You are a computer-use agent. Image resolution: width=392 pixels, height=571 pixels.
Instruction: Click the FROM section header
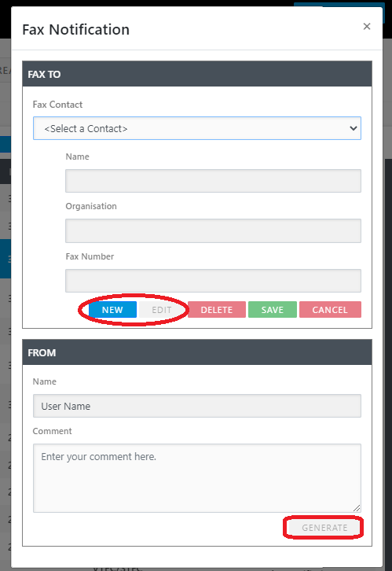(x=196, y=352)
